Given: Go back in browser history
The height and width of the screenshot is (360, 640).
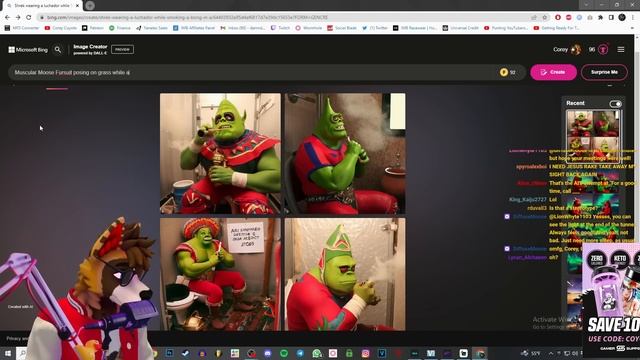Looking at the screenshot, I should (x=7, y=18).
